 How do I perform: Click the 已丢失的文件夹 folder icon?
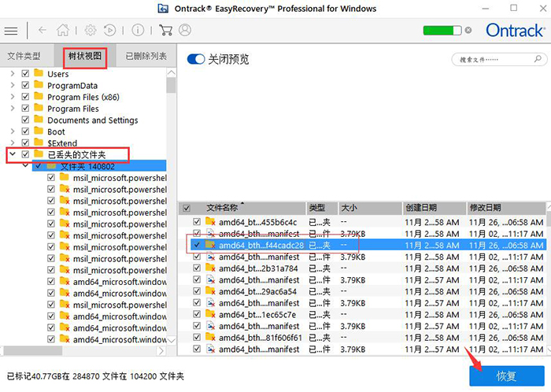(x=39, y=153)
